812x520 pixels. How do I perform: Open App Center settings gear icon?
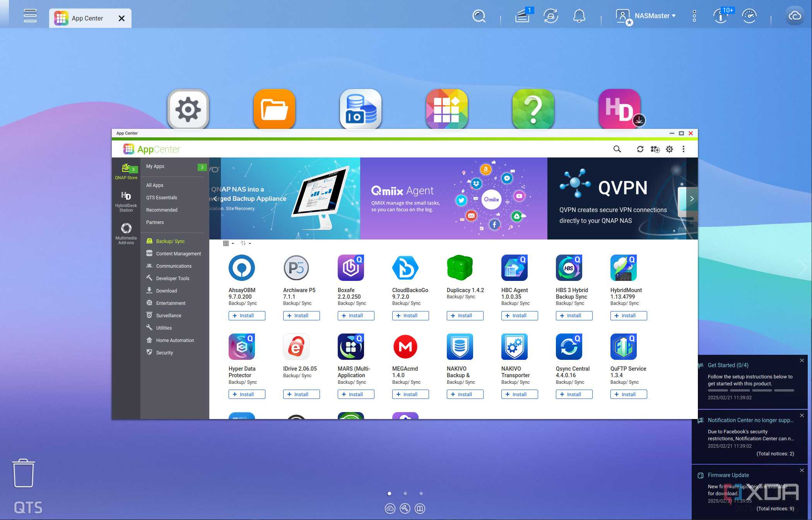click(x=670, y=149)
